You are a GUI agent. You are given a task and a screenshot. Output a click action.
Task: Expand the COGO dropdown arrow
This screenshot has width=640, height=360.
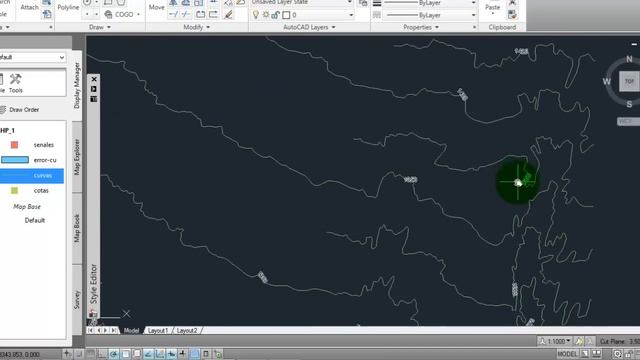139,15
